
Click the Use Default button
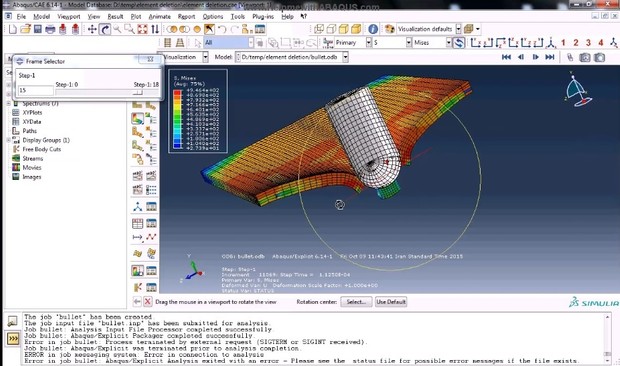tap(391, 302)
